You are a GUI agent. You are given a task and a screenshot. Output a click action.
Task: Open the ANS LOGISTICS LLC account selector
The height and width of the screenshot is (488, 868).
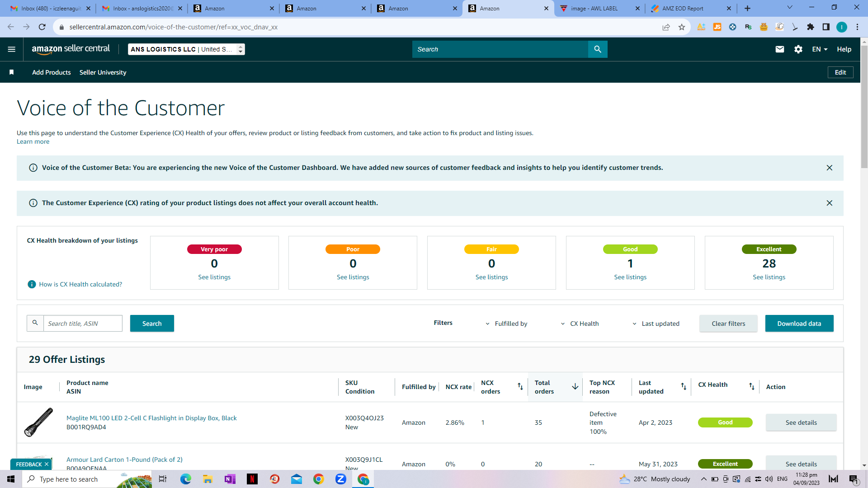tap(186, 49)
